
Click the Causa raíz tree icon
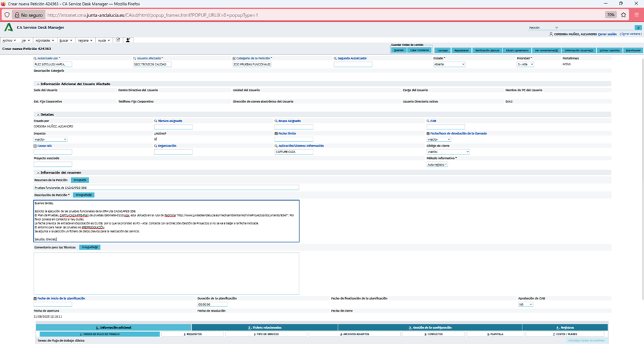click(35, 145)
